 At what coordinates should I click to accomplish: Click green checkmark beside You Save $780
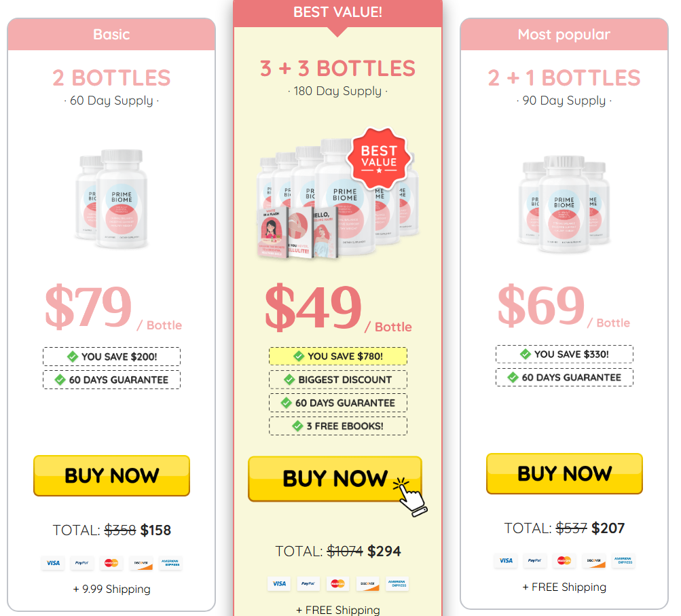coord(299,356)
